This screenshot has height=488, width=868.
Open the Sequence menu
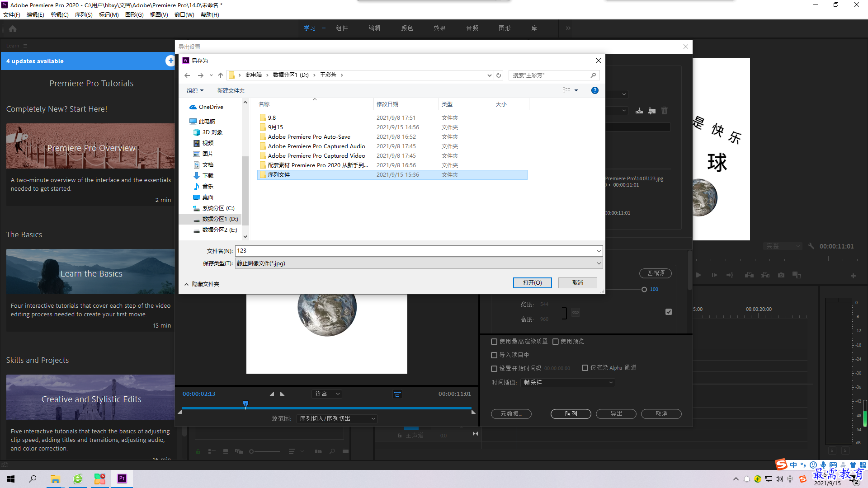tap(84, 15)
